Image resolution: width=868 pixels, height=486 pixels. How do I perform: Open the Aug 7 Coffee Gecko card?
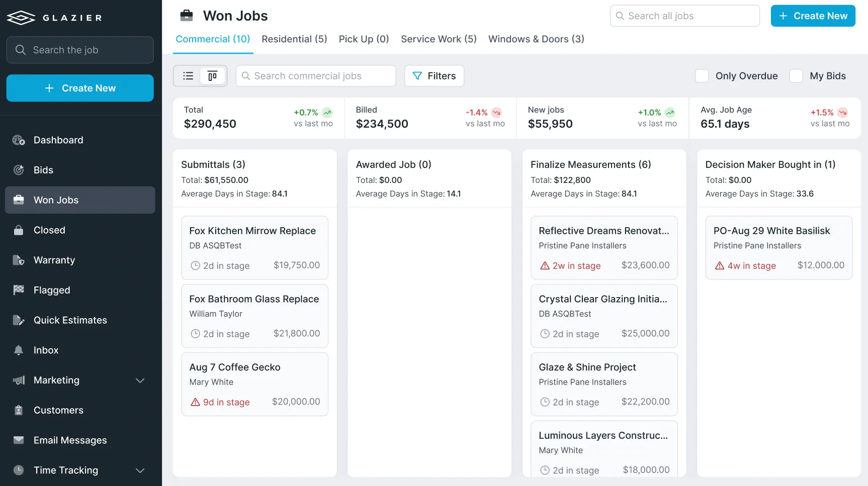click(x=254, y=384)
